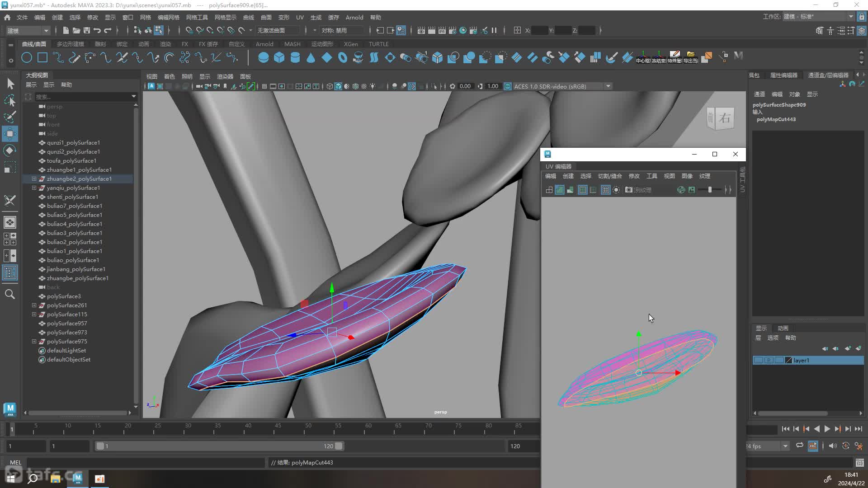Select the Scale tool in the toolbox
The width and height of the screenshot is (868, 488).
click(10, 167)
